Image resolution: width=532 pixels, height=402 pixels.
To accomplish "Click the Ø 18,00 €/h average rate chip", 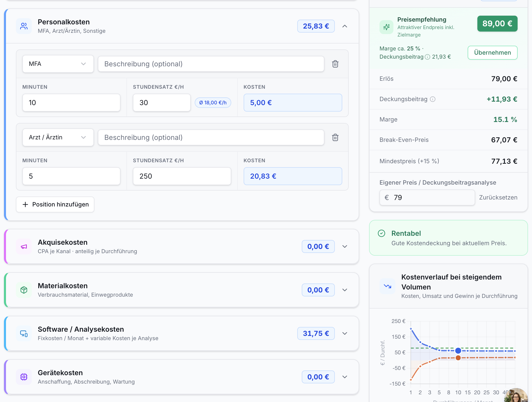I will pyautogui.click(x=213, y=103).
